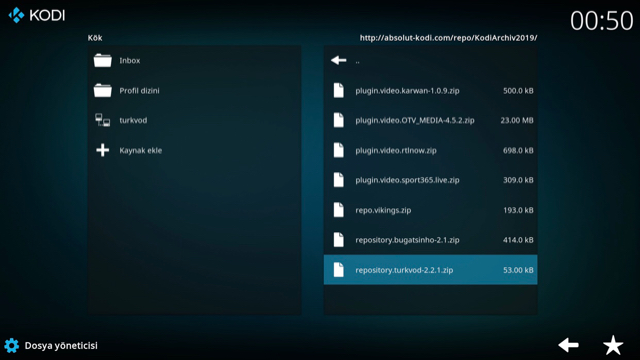This screenshot has height=360, width=640.
Task: Click the plus icon for Kaynak ekle
Action: click(102, 150)
